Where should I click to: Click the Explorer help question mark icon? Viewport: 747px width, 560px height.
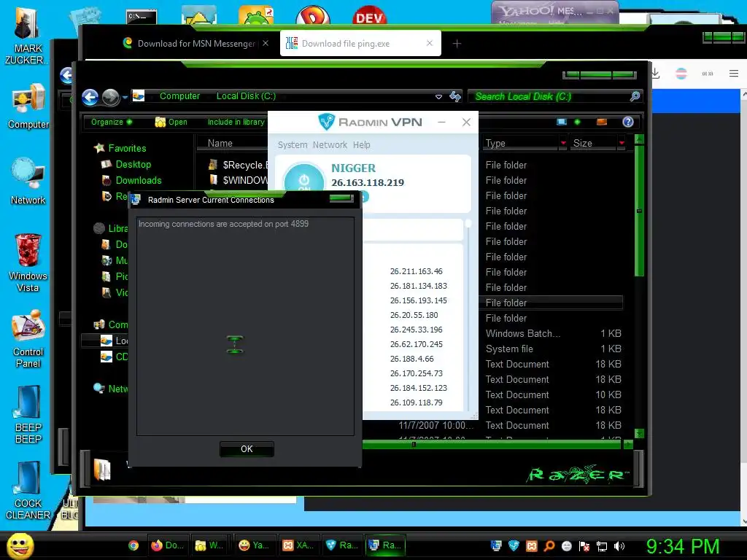click(x=628, y=122)
